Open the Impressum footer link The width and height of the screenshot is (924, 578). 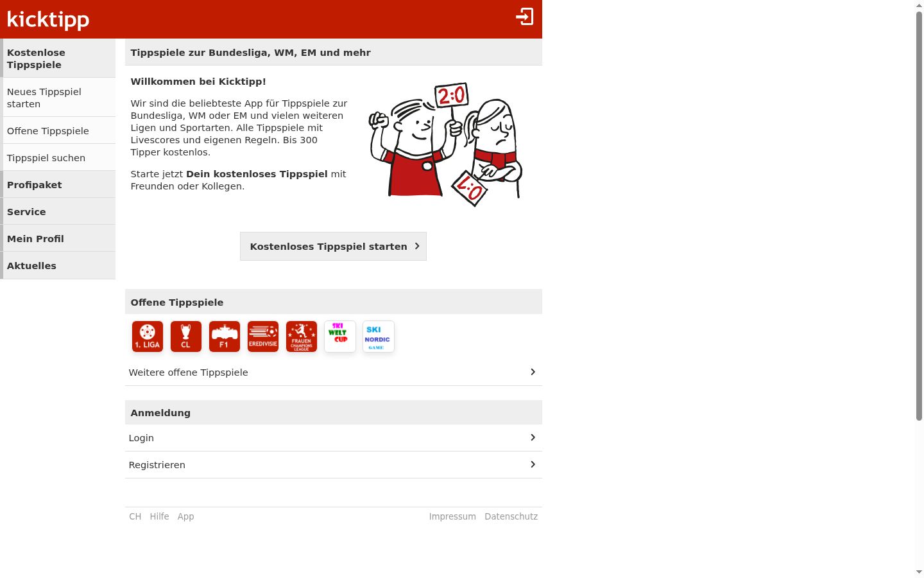[x=452, y=516]
